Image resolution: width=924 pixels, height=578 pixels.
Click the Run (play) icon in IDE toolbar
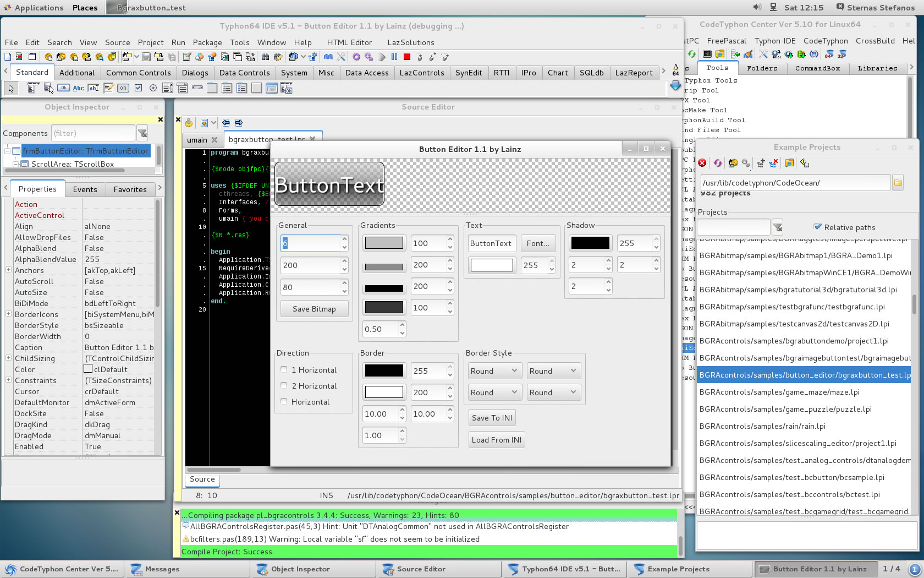[382, 57]
